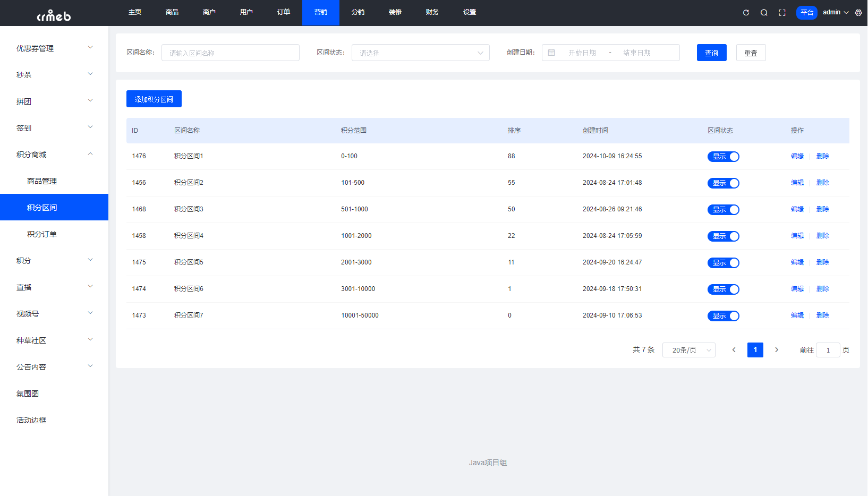
Task: Switch to the 财务 menu tab
Action: 432,12
